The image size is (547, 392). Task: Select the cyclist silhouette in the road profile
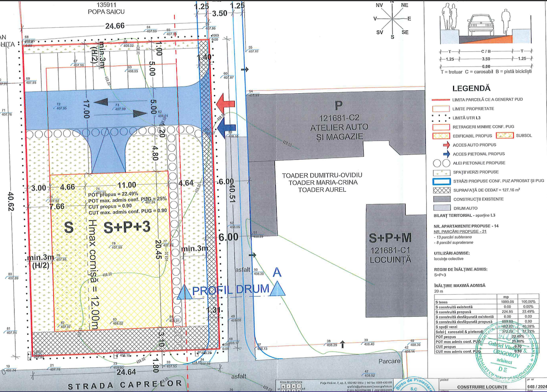pyautogui.click(x=505, y=23)
